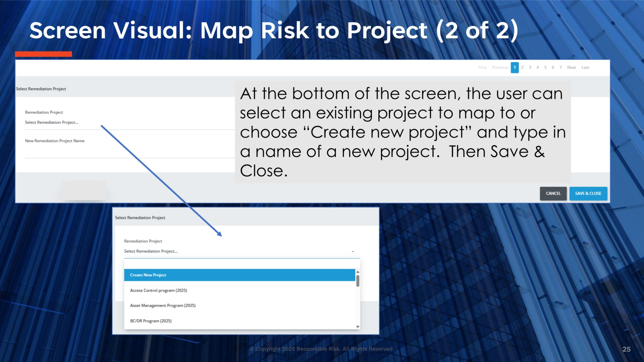This screenshot has height=362, width=644.
Task: Select Asset Management Program (2025) option
Action: tap(239, 305)
